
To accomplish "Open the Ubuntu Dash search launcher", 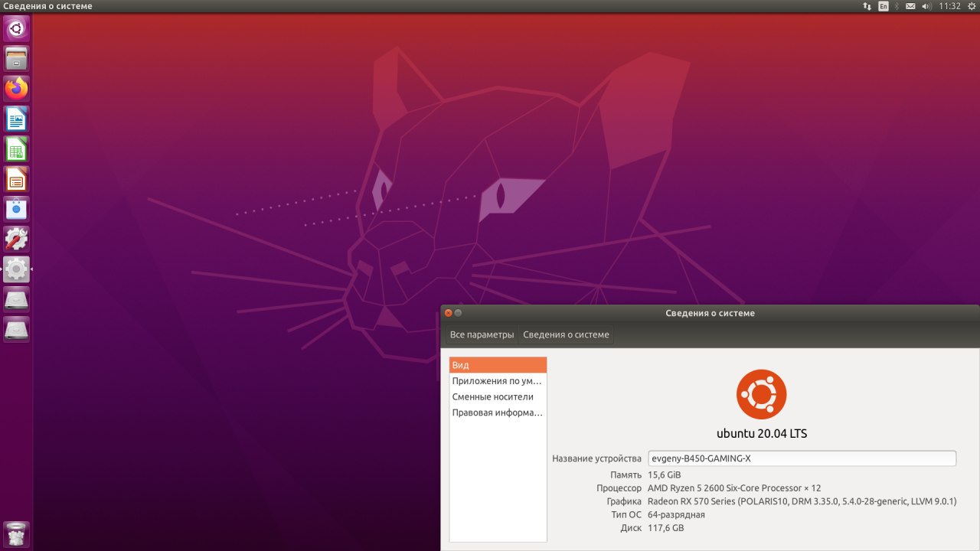I will click(x=16, y=28).
